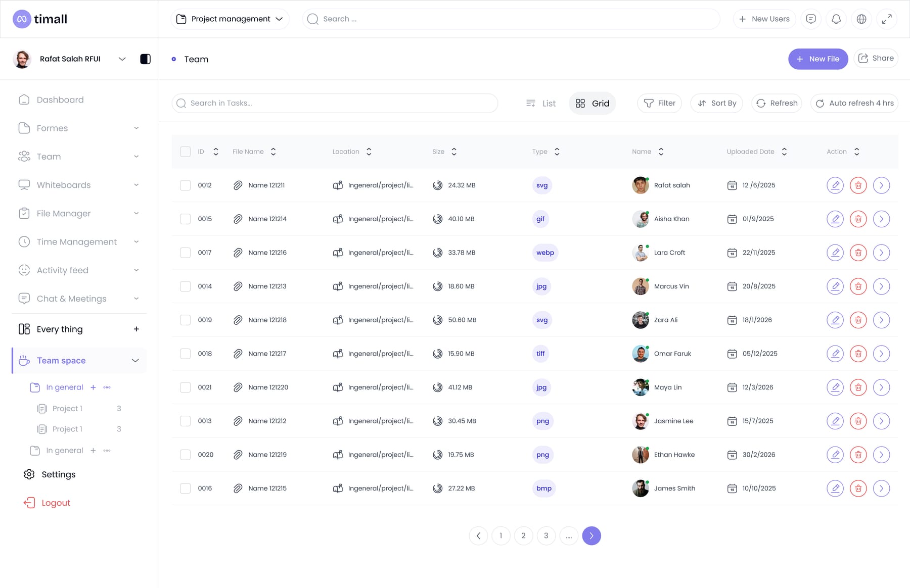Check the box for row 0019

186,320
